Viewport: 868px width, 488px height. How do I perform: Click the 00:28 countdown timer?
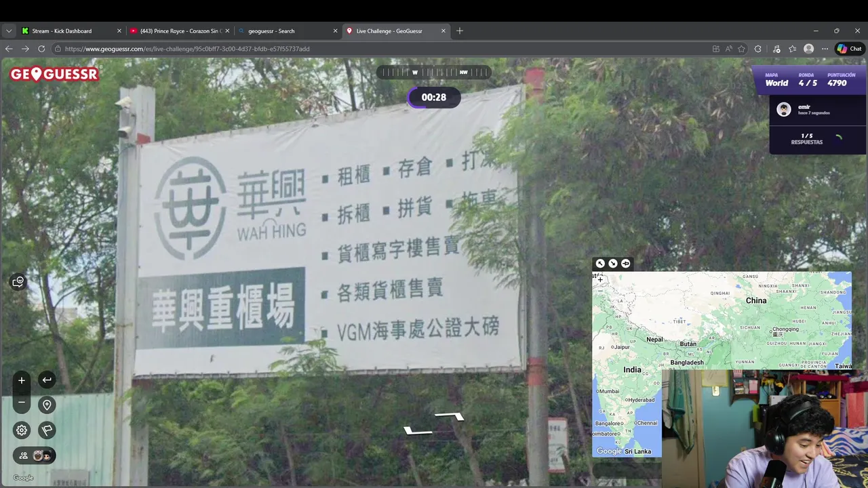click(434, 98)
